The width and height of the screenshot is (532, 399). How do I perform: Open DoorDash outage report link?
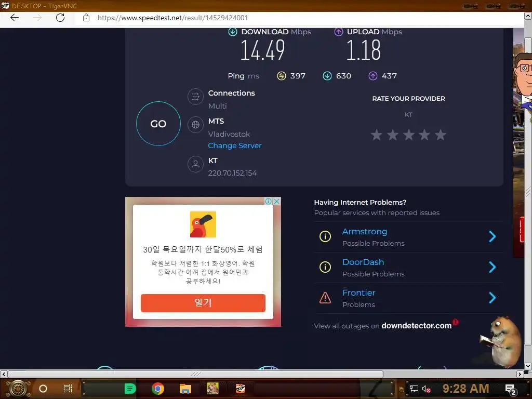363,262
